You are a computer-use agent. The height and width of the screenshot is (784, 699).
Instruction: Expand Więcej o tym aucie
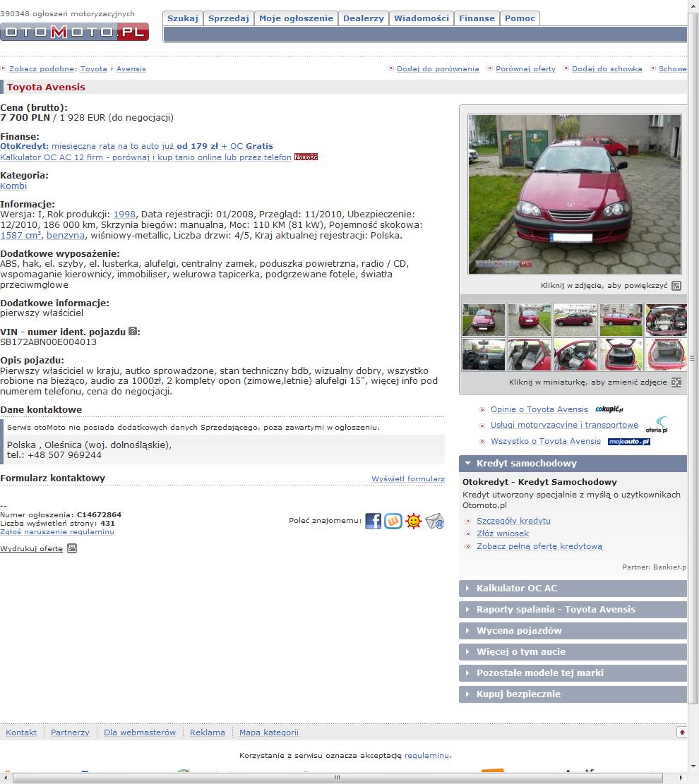[x=573, y=651]
